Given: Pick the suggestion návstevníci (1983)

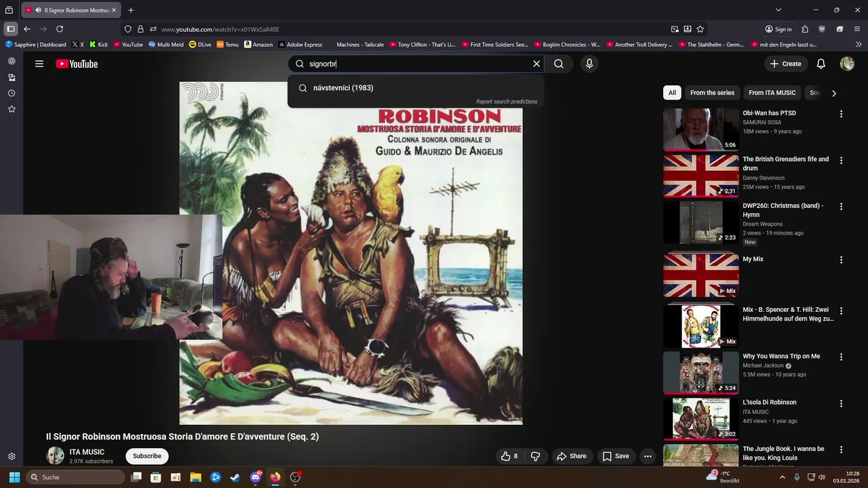Looking at the screenshot, I should click(x=416, y=87).
